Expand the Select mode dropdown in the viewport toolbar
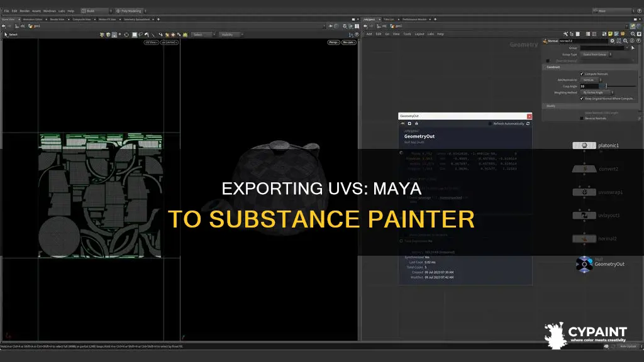This screenshot has width=644, height=362. (x=204, y=35)
